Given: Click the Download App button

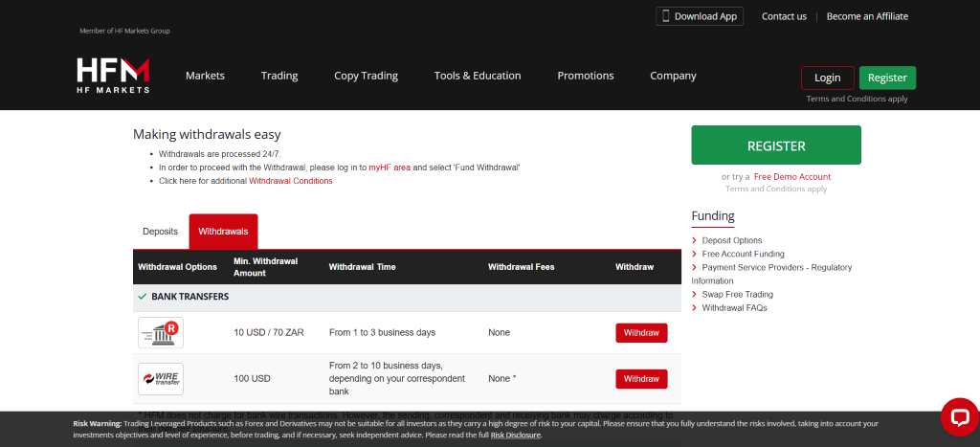Looking at the screenshot, I should point(700,16).
